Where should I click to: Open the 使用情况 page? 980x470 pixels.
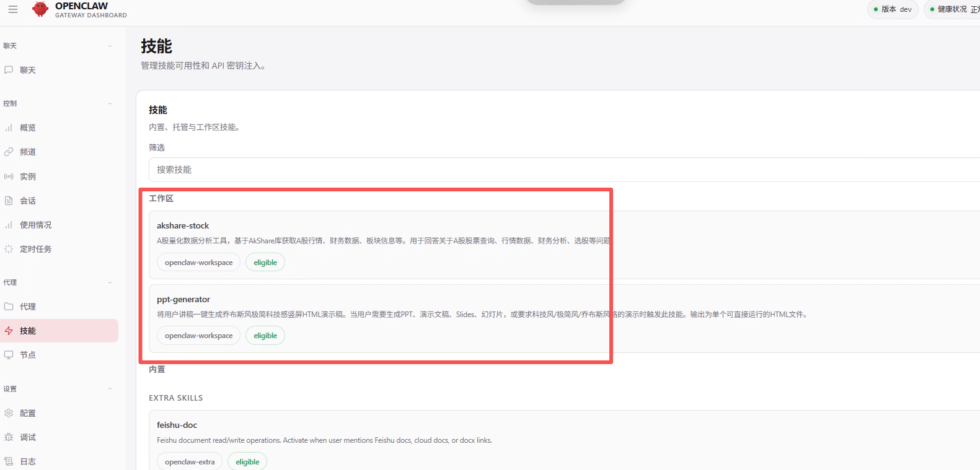click(x=59, y=225)
